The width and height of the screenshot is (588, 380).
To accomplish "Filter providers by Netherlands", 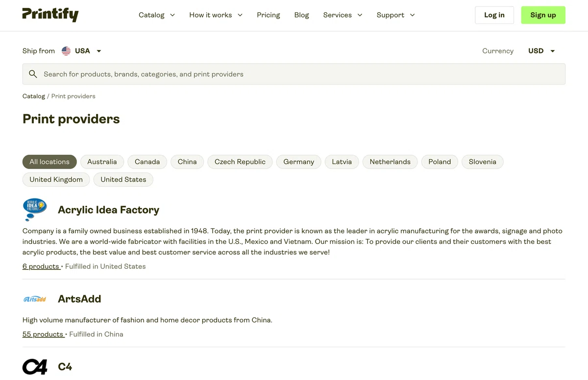I will pos(390,162).
